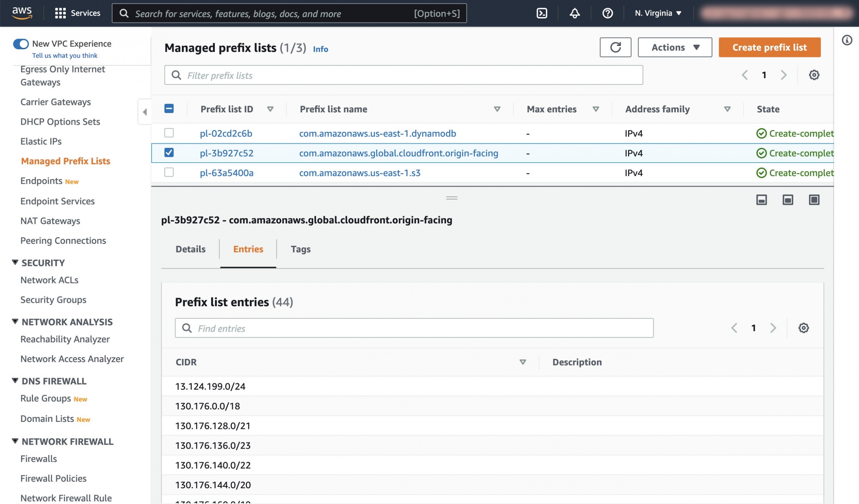859x504 pixels.
Task: Open the Actions dropdown
Action: pos(674,47)
